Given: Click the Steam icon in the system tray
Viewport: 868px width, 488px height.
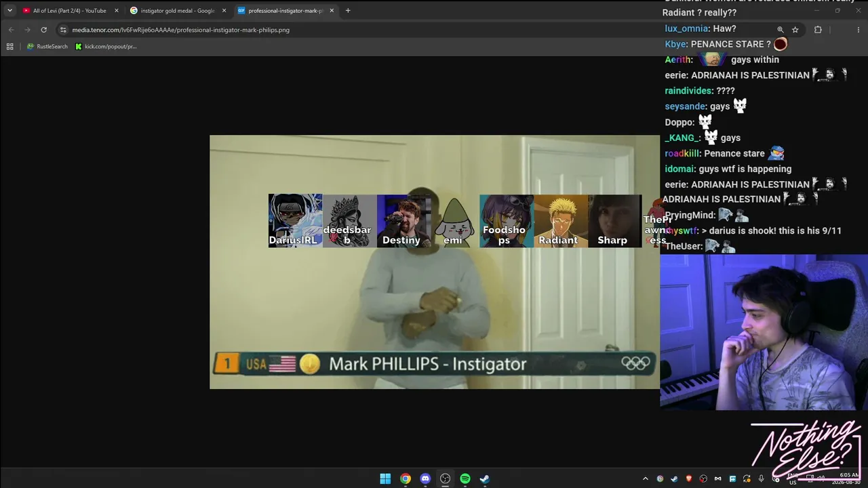Looking at the screenshot, I should (674, 479).
